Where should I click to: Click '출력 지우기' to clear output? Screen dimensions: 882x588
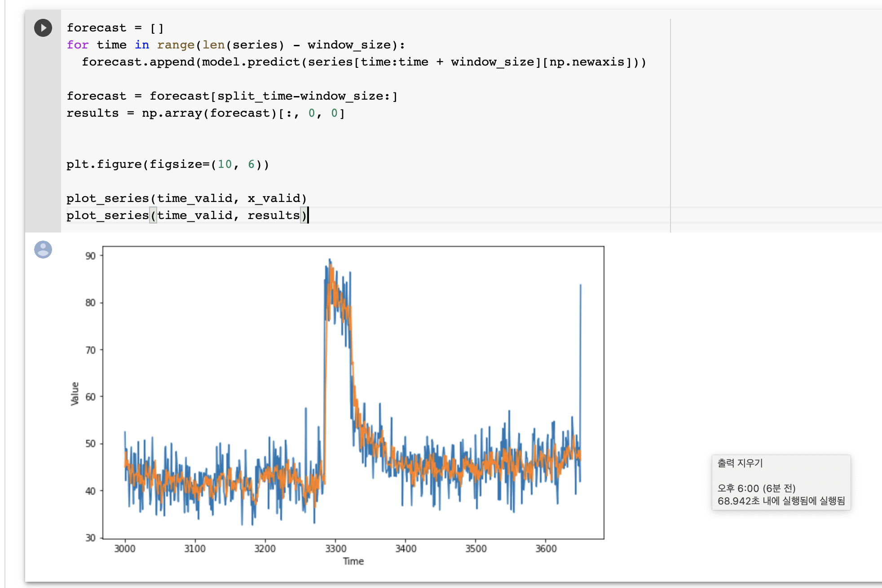740,463
